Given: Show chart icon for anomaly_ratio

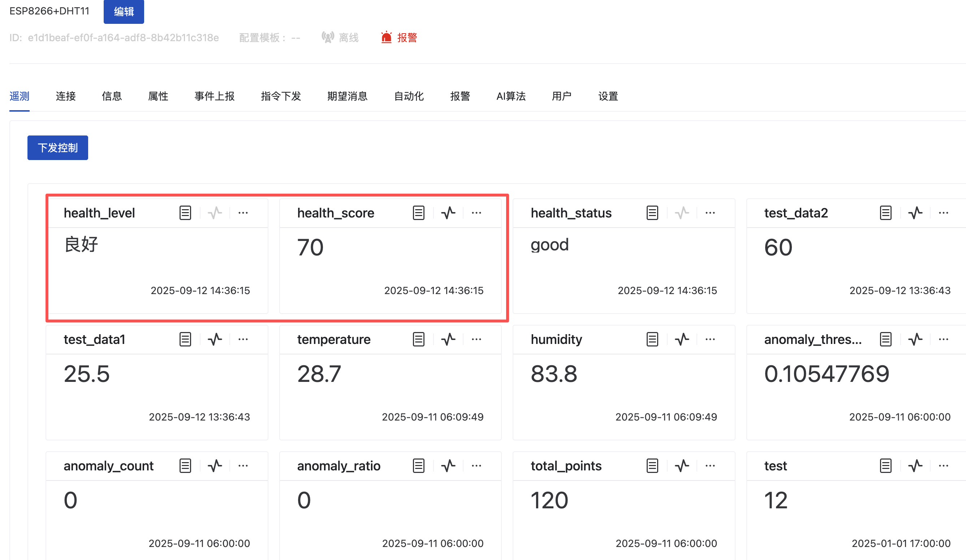Looking at the screenshot, I should [448, 466].
